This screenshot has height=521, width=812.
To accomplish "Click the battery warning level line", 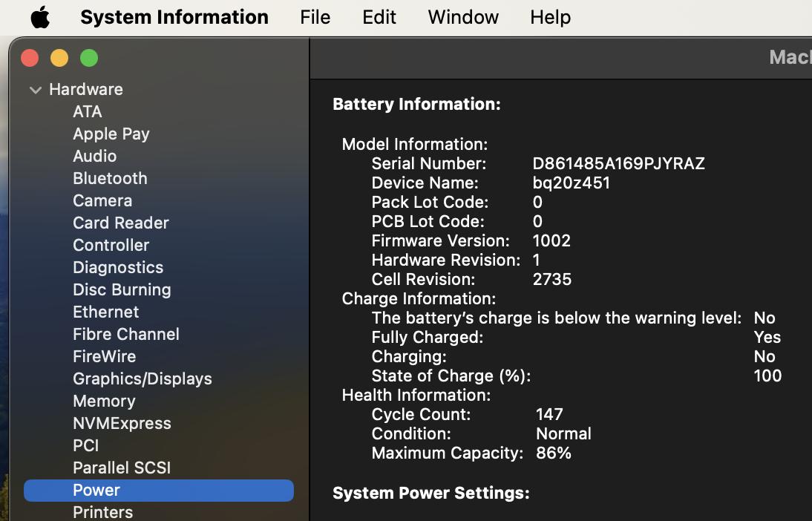I will [x=557, y=318].
